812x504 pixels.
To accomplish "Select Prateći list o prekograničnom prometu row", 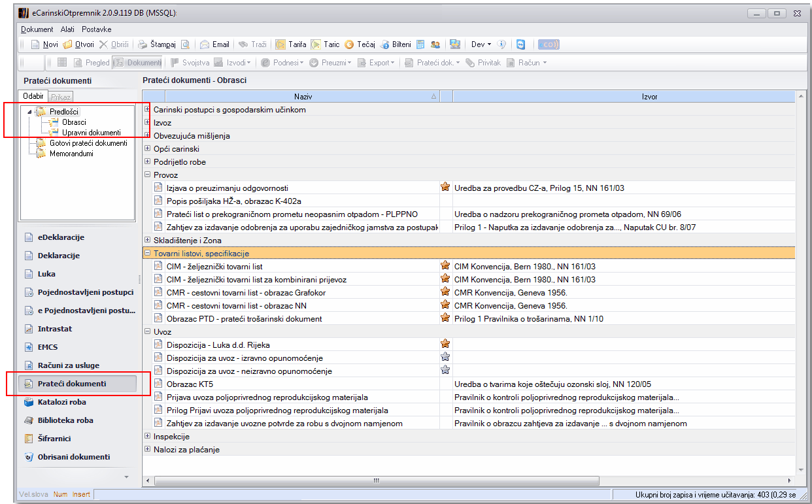I will point(474,214).
